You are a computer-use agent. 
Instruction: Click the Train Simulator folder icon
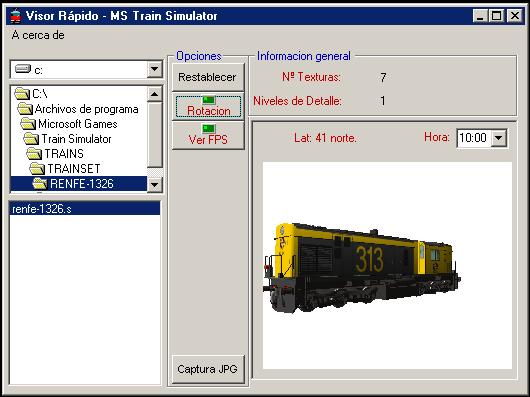coord(31,138)
